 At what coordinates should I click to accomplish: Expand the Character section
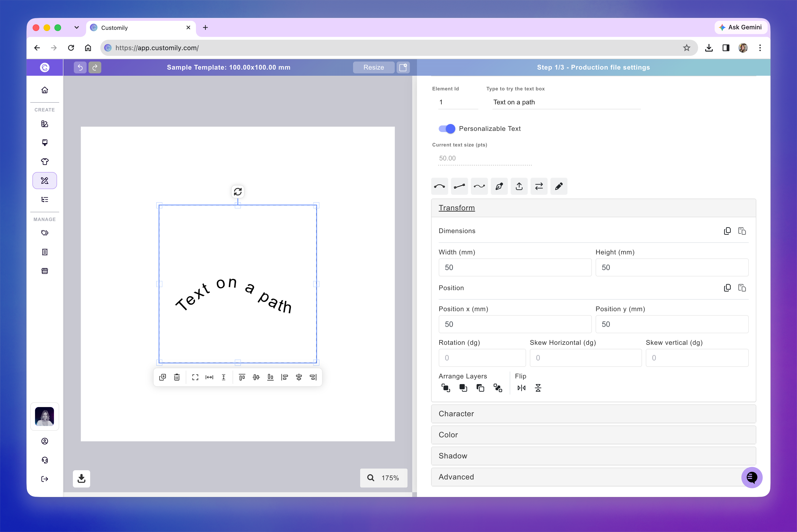[x=593, y=414]
